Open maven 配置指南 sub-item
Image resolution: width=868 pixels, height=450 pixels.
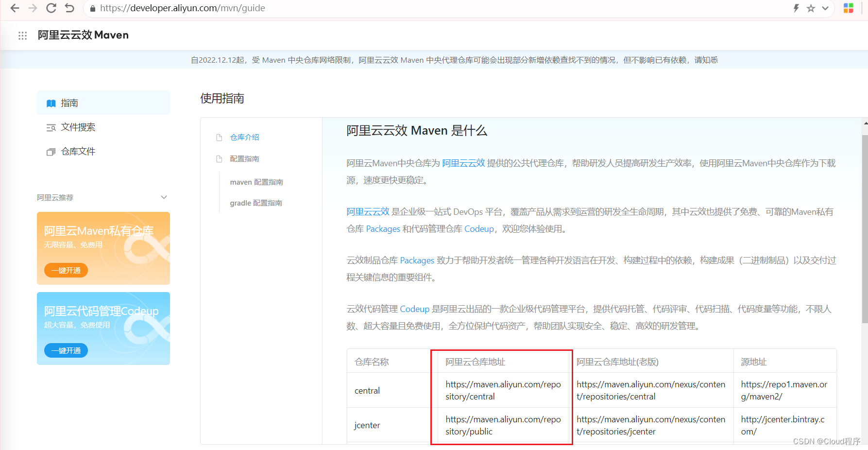coord(256,182)
